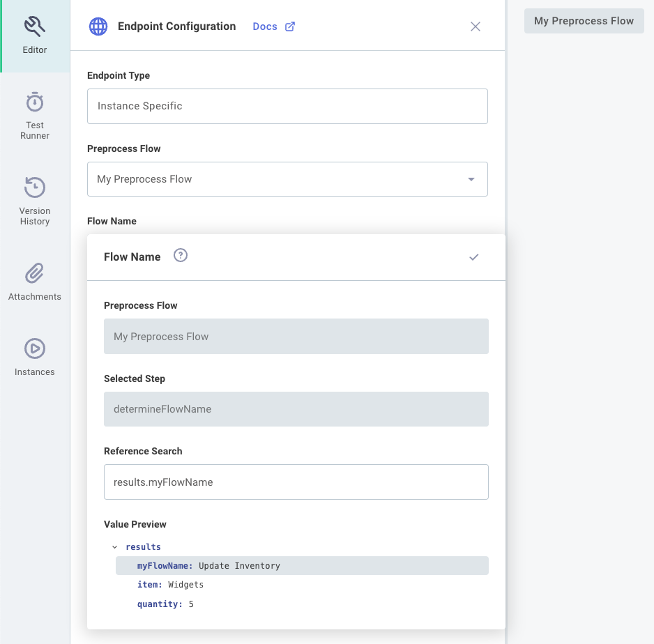Open Test Runner using the stopwatch icon
This screenshot has width=654, height=644.
[34, 102]
